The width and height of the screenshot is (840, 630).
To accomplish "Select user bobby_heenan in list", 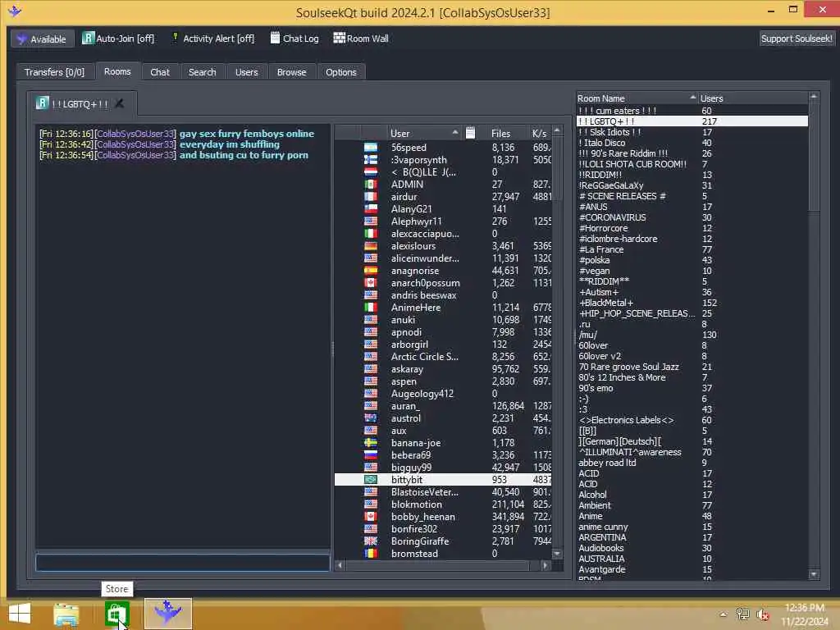I will [x=443, y=517].
